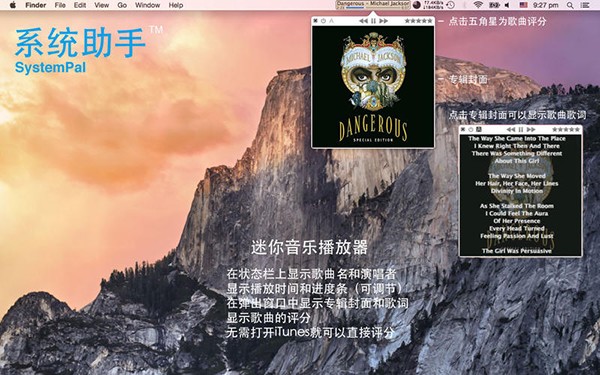Click the song progress bar in menu bar

coord(373,8)
